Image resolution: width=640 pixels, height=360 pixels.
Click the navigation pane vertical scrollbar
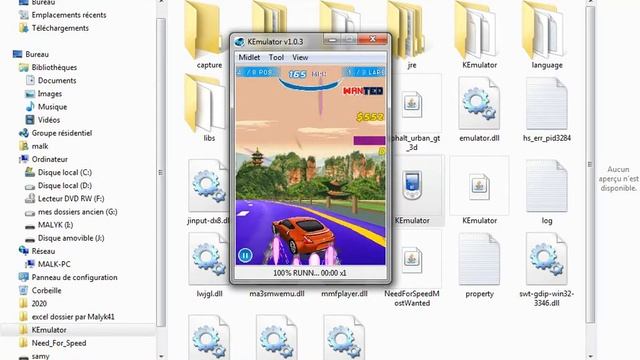tap(161, 171)
